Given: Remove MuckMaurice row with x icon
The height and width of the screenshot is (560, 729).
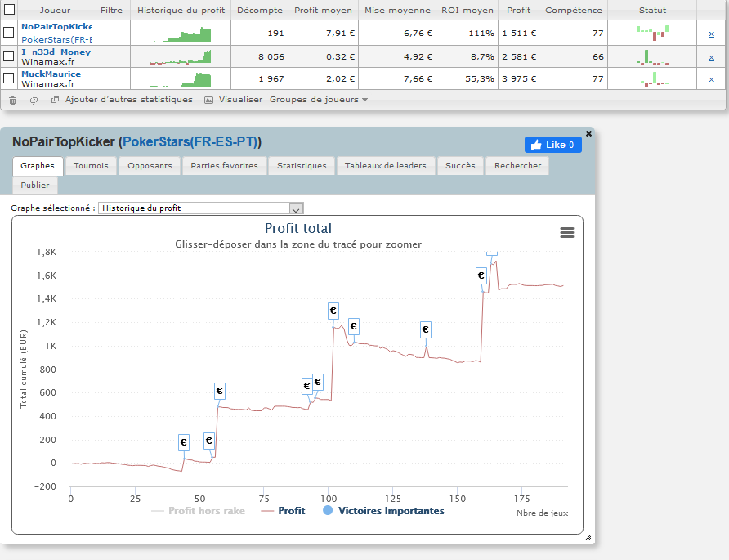Looking at the screenshot, I should (x=711, y=80).
